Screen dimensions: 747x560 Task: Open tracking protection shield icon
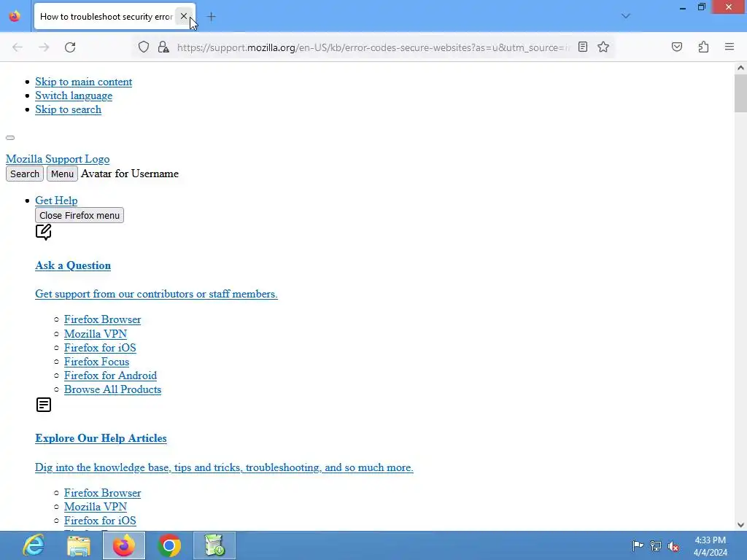coord(144,47)
